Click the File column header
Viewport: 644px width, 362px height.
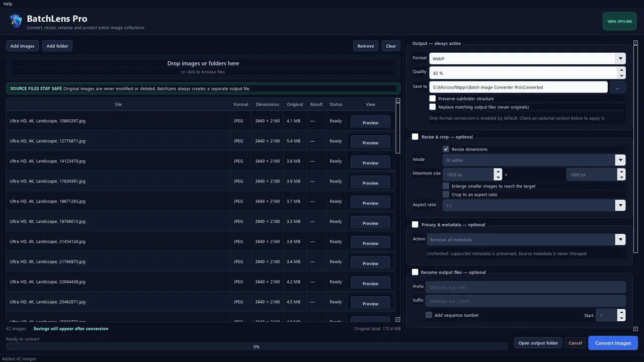(118, 105)
